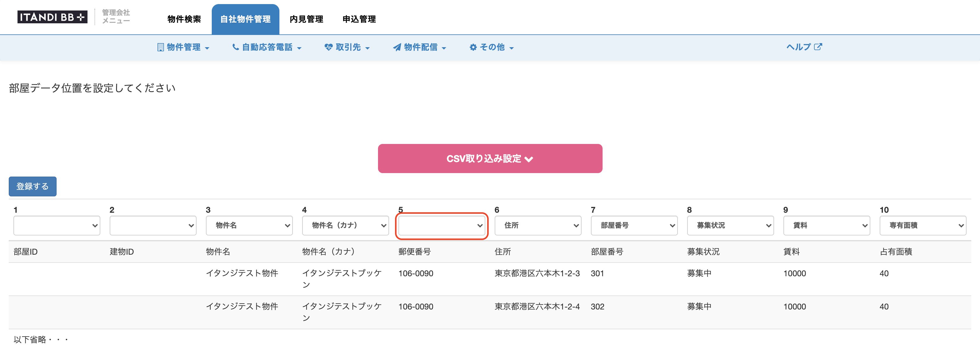The width and height of the screenshot is (980, 345).
Task: Switch to the 内見管理 tab
Action: click(x=306, y=19)
